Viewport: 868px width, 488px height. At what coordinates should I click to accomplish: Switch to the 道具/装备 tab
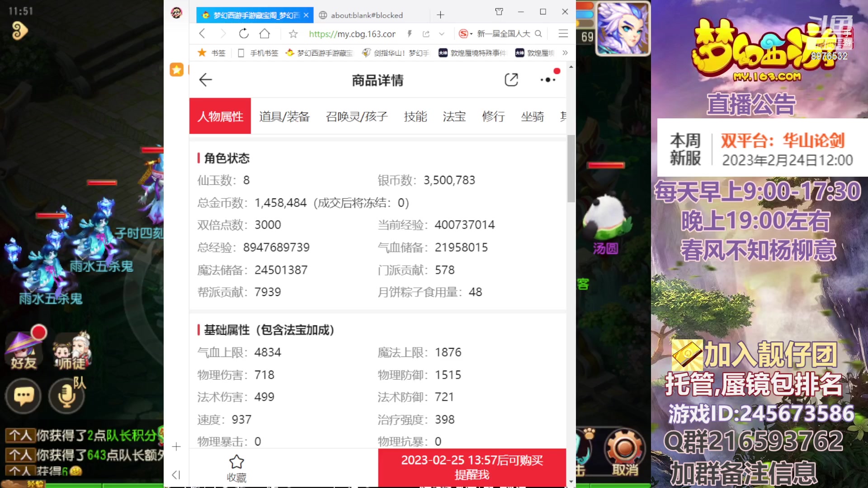tap(284, 117)
